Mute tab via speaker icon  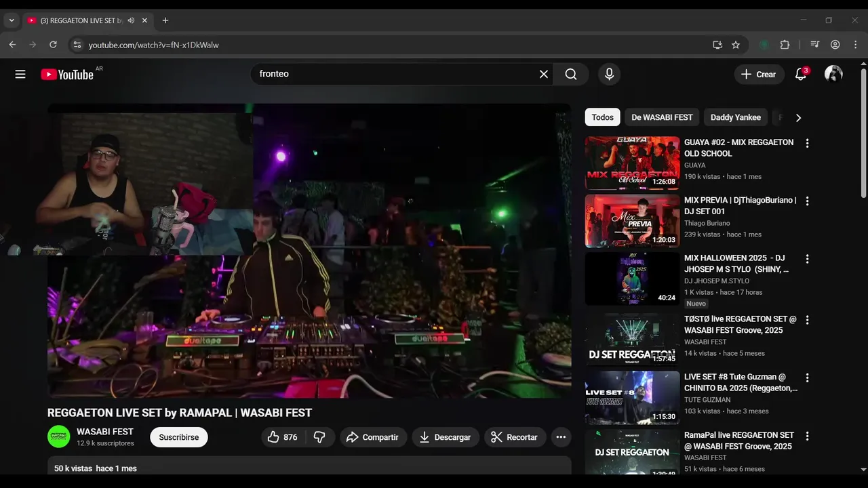pos(131,20)
